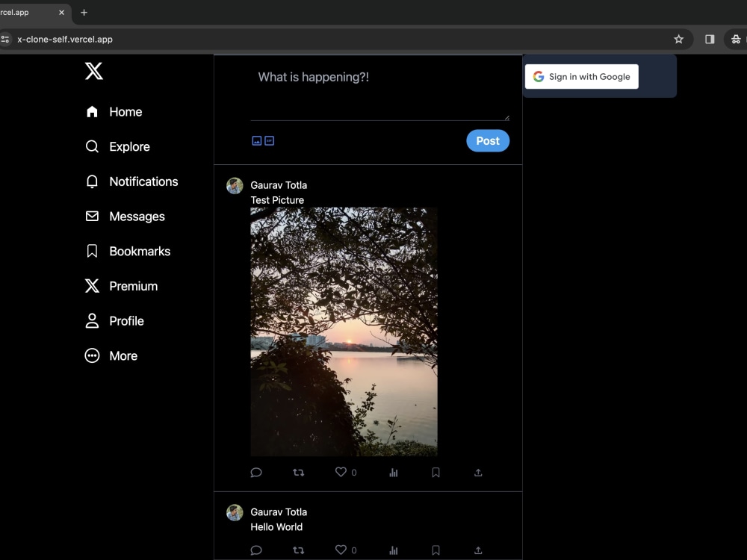Open Profile in the sidebar
The image size is (747, 560).
pos(114,321)
